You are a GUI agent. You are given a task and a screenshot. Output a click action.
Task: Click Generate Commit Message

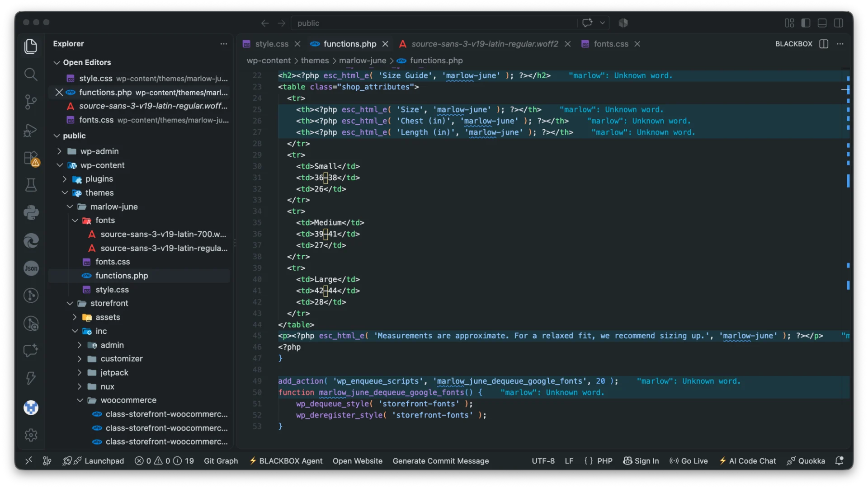(x=440, y=460)
